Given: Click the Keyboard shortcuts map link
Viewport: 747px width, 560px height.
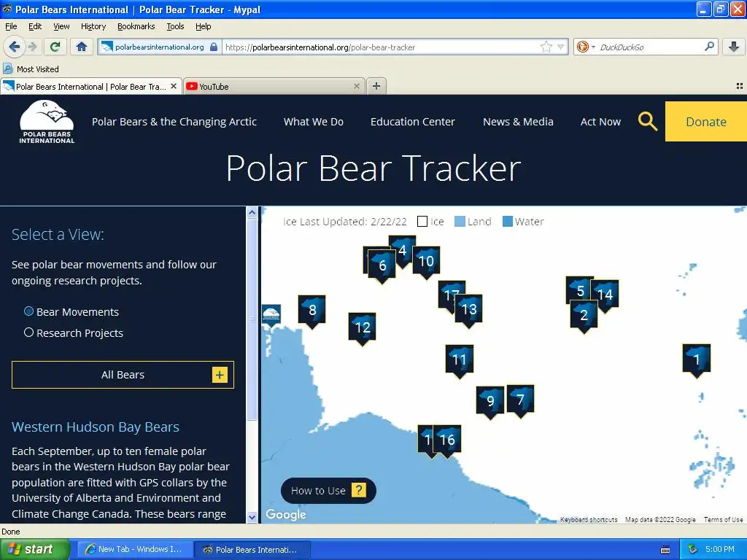Looking at the screenshot, I should tap(589, 519).
